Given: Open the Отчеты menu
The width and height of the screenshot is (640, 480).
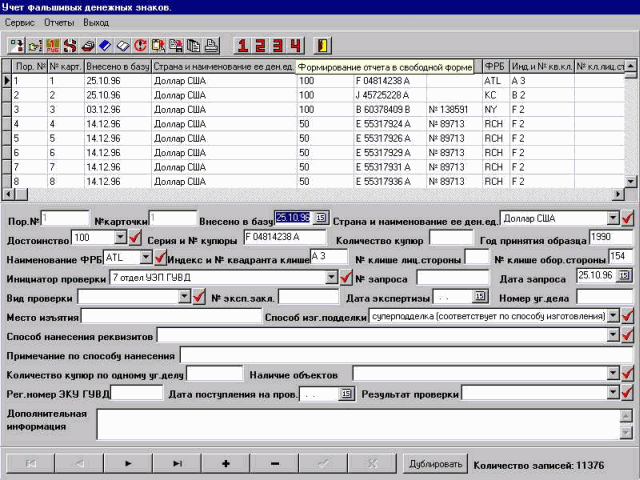Looking at the screenshot, I should [x=59, y=22].
